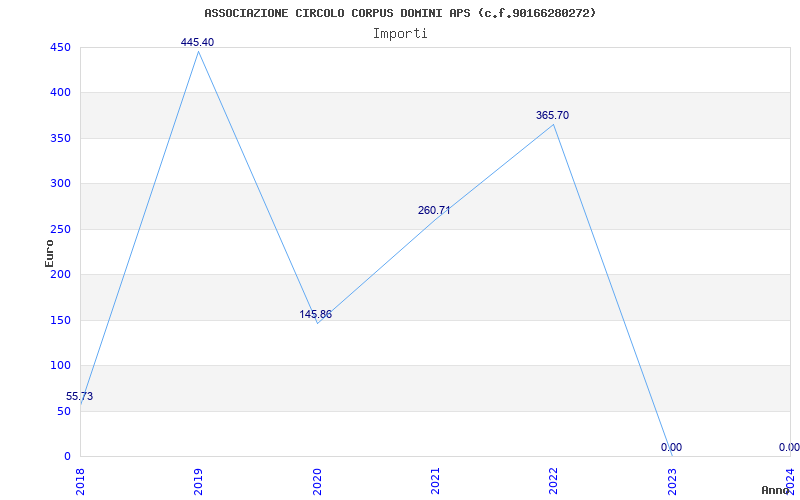Click the Euro y-axis title
The width and height of the screenshot is (800, 500).
[x=49, y=253]
